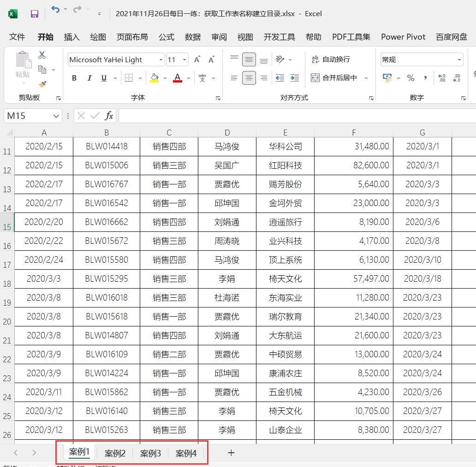Toggle 自动换行 wrap text

point(331,59)
